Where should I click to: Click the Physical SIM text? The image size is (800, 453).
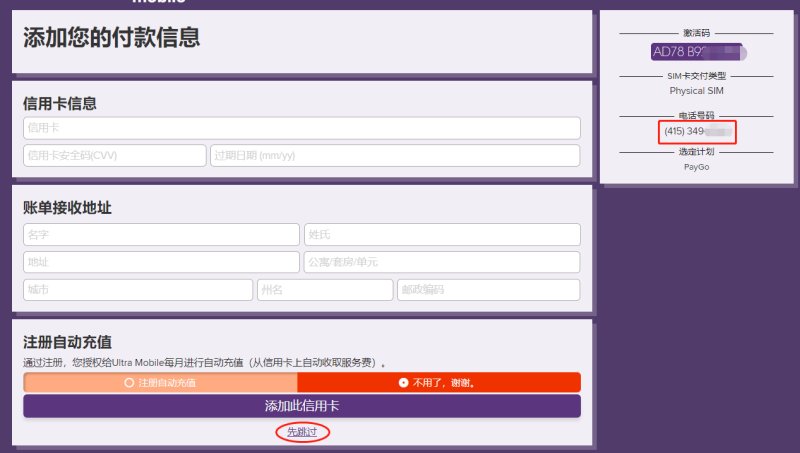(x=696, y=91)
